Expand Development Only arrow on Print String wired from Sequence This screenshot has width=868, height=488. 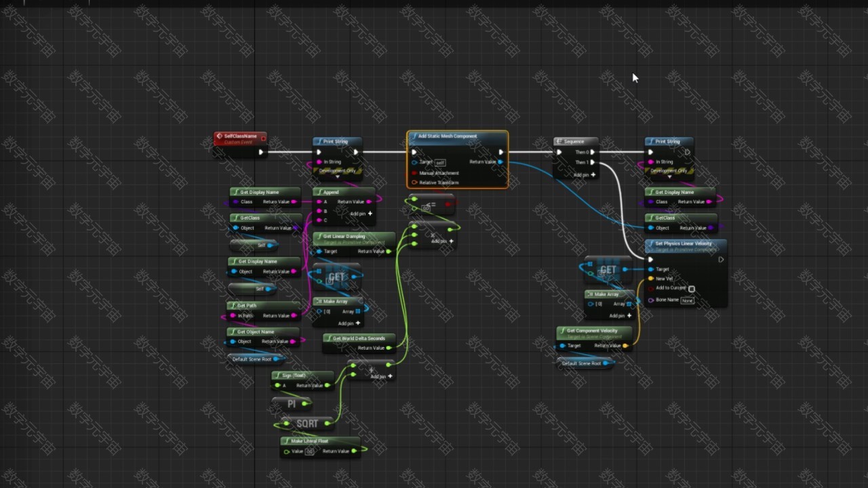tap(669, 178)
